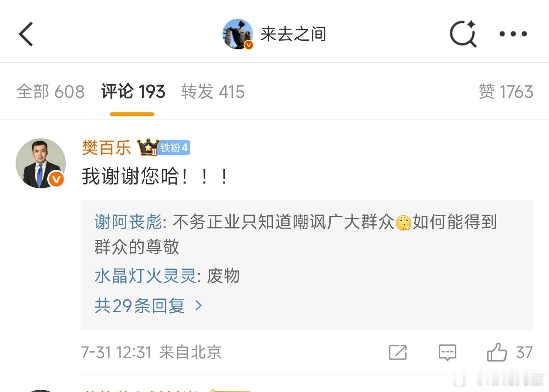
Task: Share the comment via repost icon
Action: click(x=398, y=353)
